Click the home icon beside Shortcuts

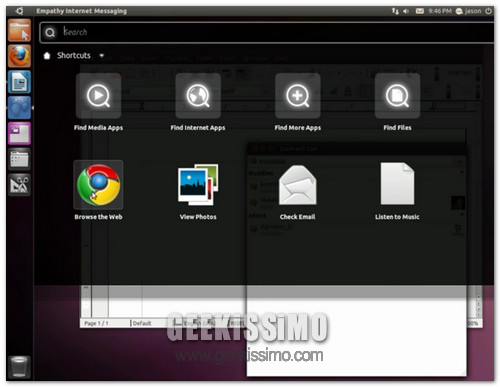click(x=47, y=55)
